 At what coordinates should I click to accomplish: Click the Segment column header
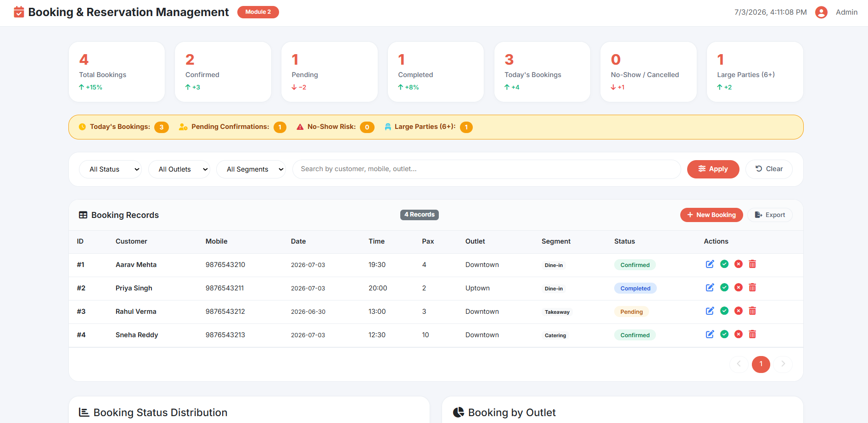556,242
